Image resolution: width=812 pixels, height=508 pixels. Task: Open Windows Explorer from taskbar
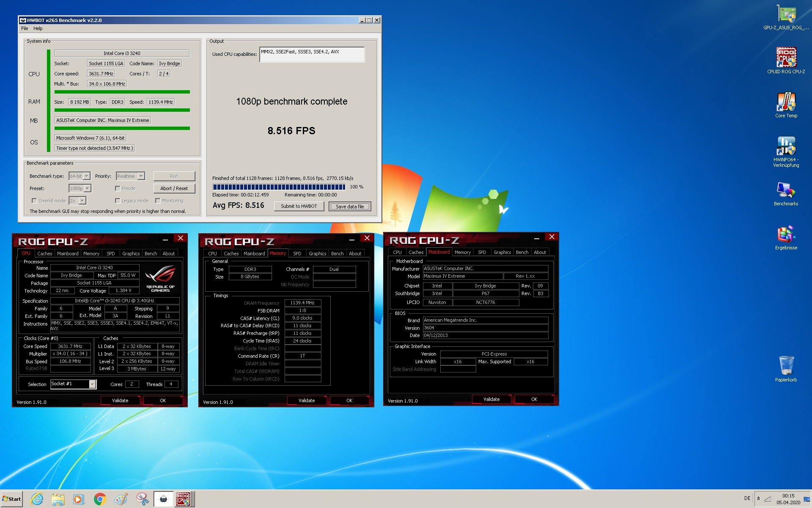(x=58, y=499)
